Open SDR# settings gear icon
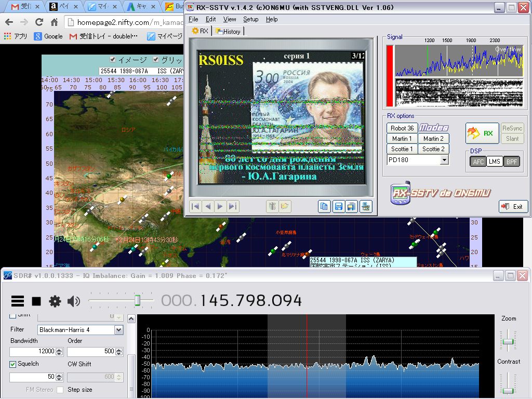 [55, 301]
